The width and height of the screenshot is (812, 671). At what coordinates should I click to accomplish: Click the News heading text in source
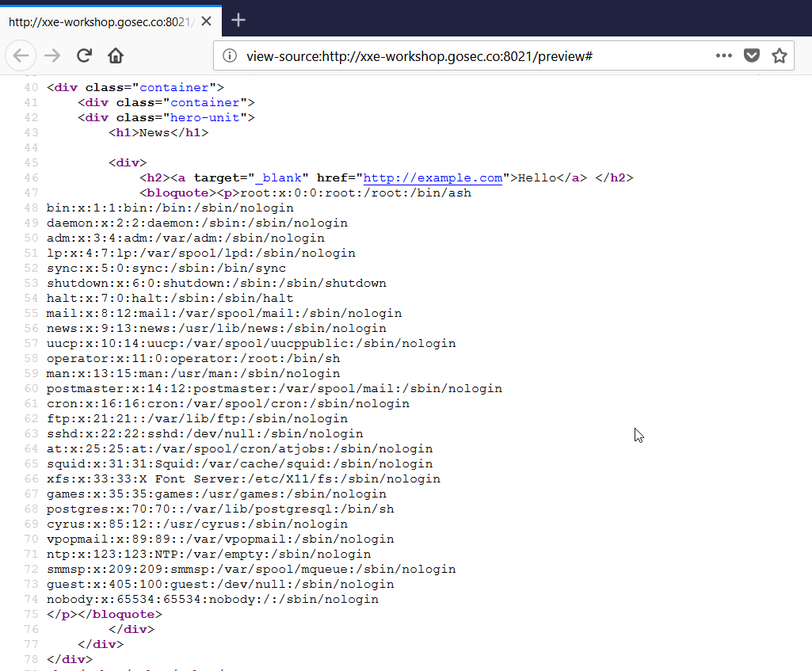tap(154, 133)
